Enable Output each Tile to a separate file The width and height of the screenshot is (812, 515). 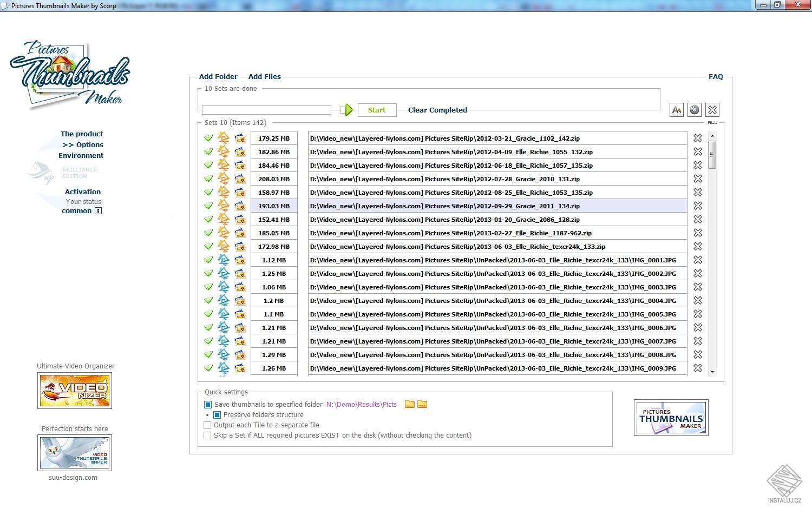(207, 425)
